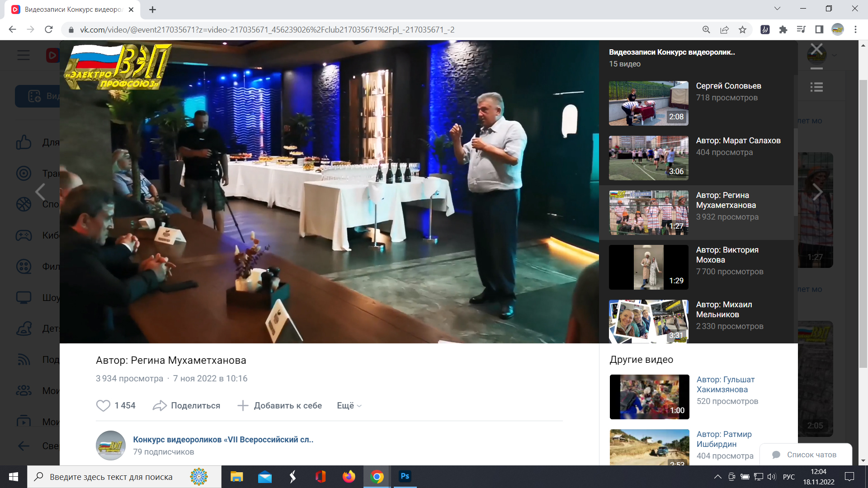Open Сергей Соловьев video thumbnail
The height and width of the screenshot is (488, 868).
648,103
